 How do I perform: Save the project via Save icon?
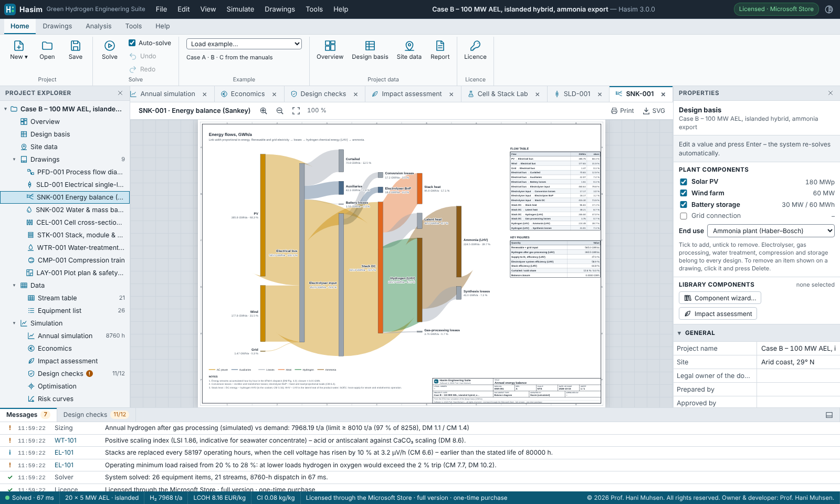point(76,50)
